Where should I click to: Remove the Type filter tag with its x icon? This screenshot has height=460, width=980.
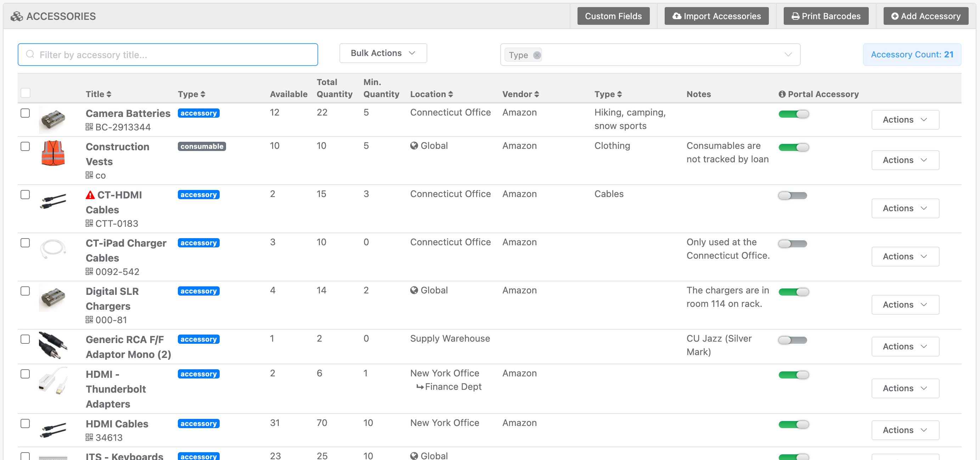[x=536, y=55]
